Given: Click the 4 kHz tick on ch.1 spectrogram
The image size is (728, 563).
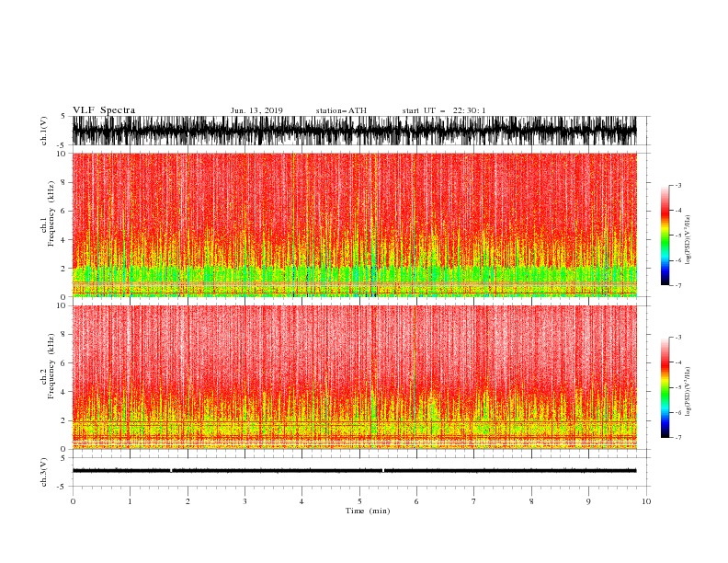Looking at the screenshot, I should click(x=63, y=240).
